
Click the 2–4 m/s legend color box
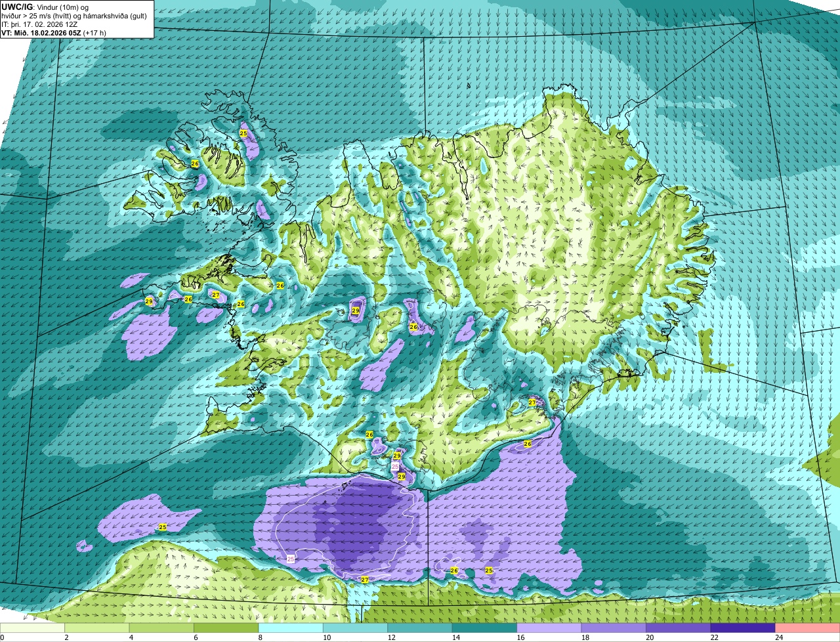(97, 628)
